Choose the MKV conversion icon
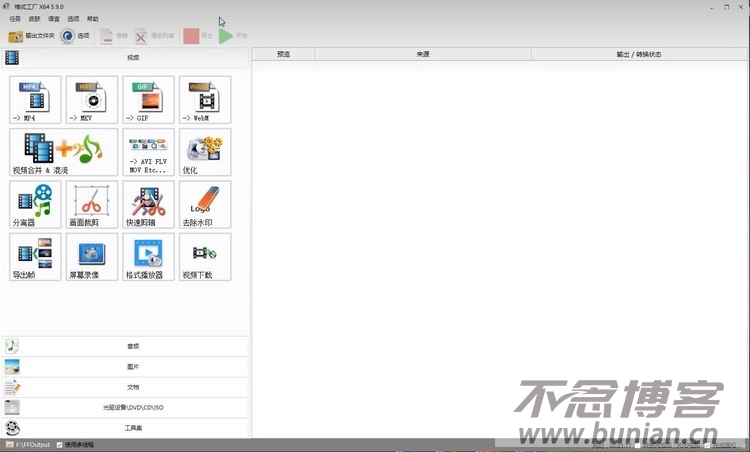 (92, 99)
